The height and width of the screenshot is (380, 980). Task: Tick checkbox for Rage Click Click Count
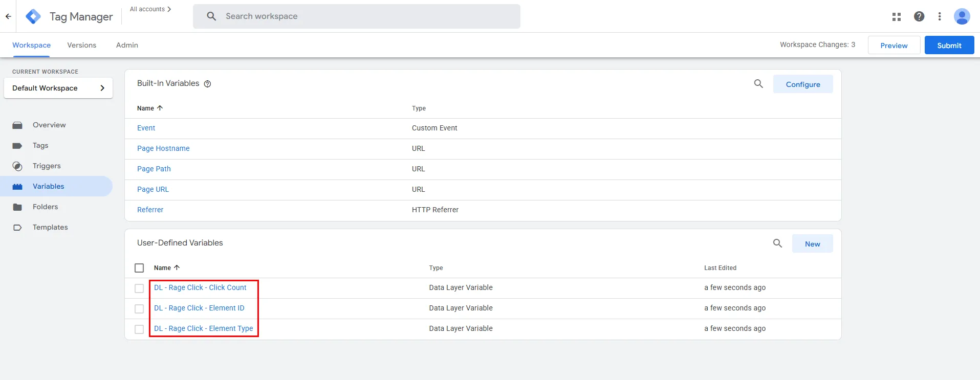coord(139,288)
